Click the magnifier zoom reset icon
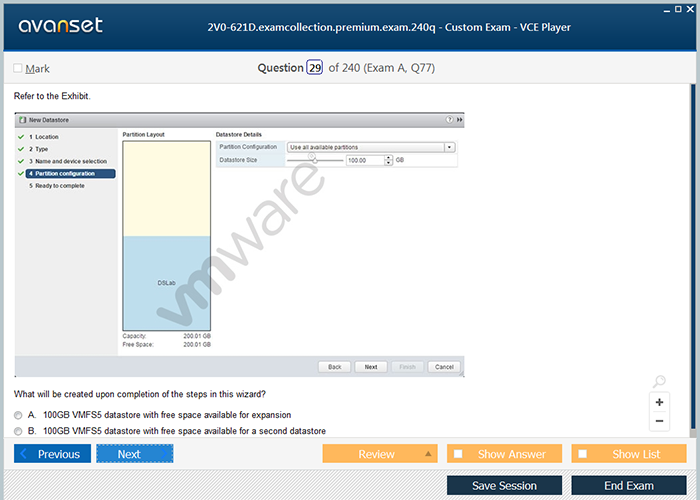Image resolution: width=700 pixels, height=500 pixels. [658, 382]
